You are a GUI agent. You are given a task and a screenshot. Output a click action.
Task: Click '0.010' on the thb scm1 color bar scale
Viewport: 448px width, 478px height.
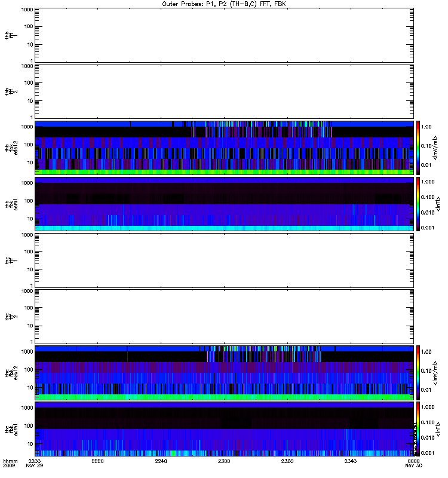(428, 213)
